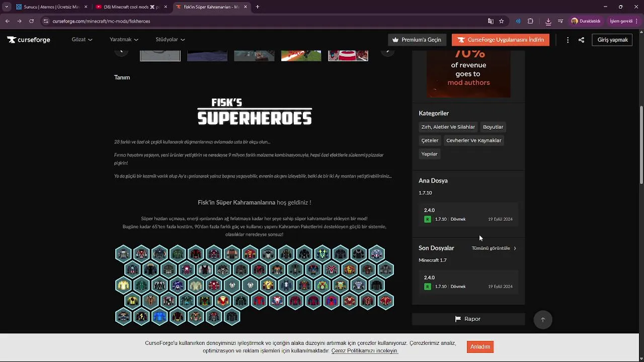Open the Gözat dropdown menu
Viewport: 644px width, 362px height.
coord(82,40)
